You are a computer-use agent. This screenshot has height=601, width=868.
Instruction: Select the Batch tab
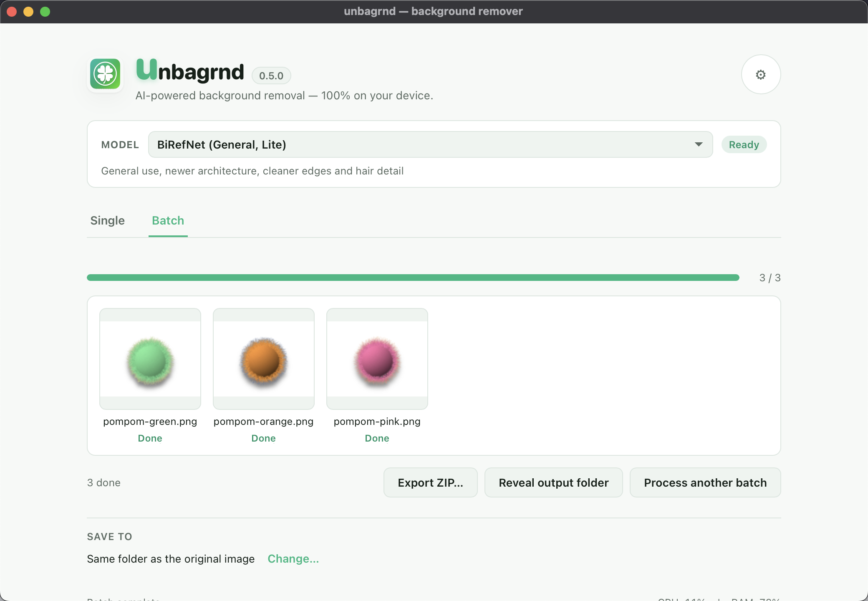pyautogui.click(x=168, y=220)
